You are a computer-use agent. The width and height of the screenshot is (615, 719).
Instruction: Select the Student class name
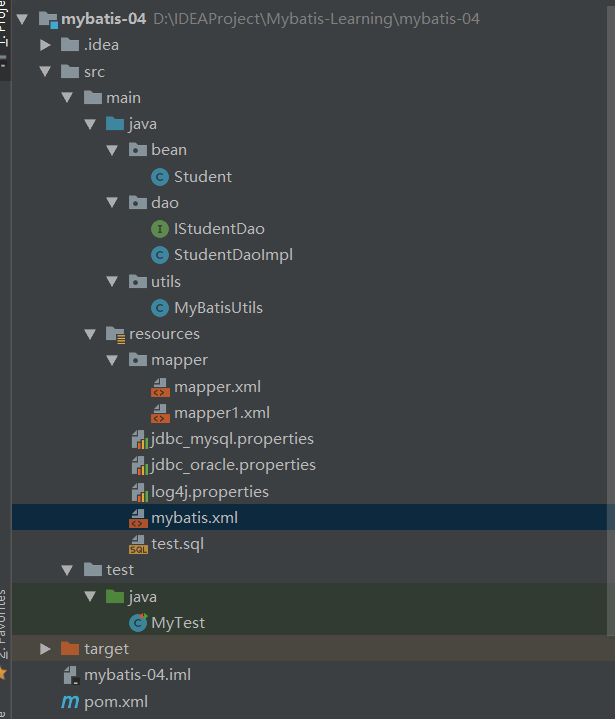tap(203, 177)
